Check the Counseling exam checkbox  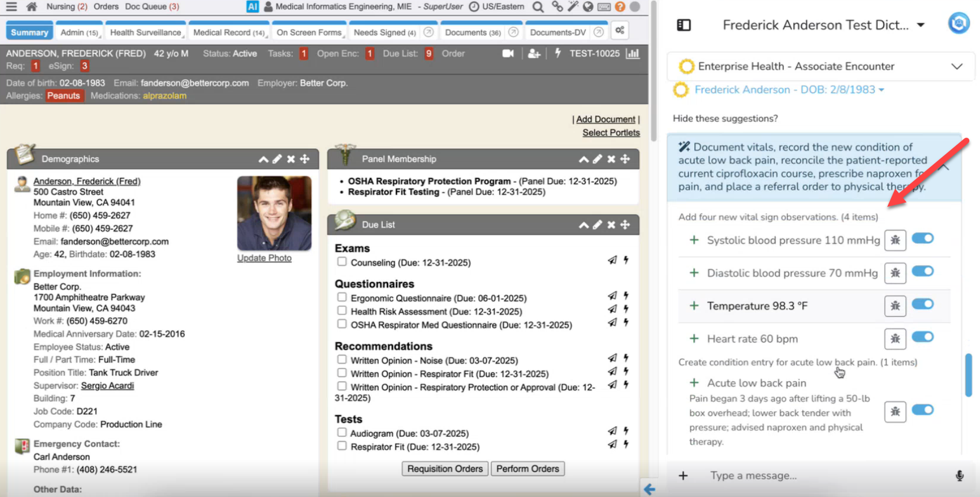342,261
